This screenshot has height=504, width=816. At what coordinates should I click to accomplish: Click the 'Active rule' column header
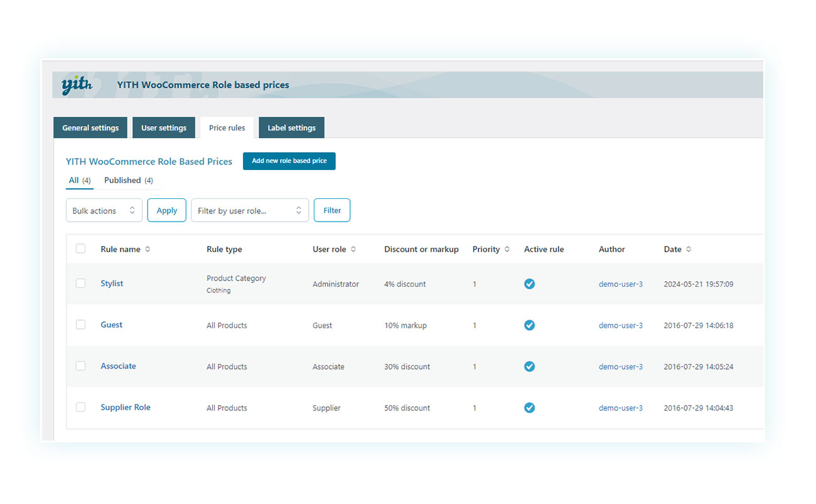pyautogui.click(x=544, y=249)
